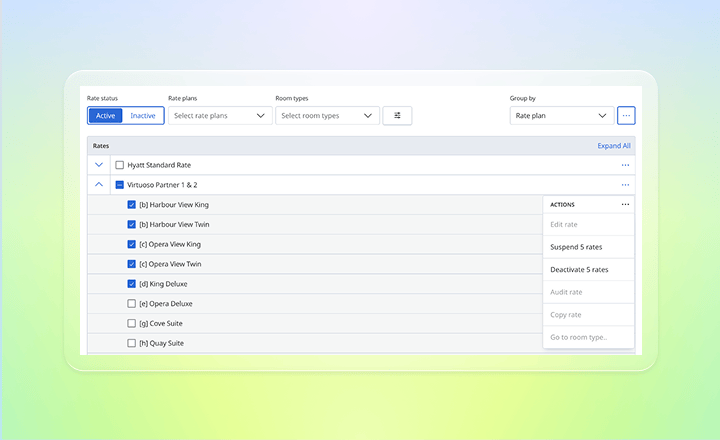Check the [e] Opera Deluxe checkbox
The width and height of the screenshot is (720, 440).
point(132,304)
